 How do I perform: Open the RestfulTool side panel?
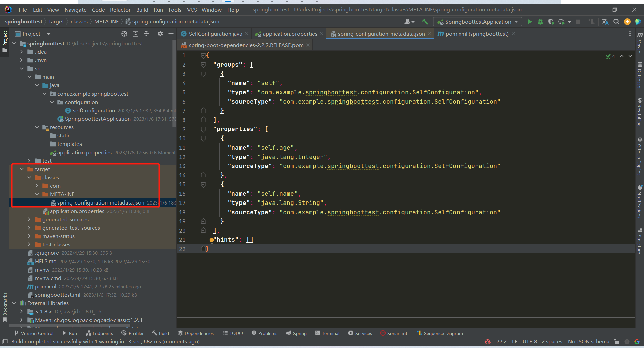coord(640,113)
